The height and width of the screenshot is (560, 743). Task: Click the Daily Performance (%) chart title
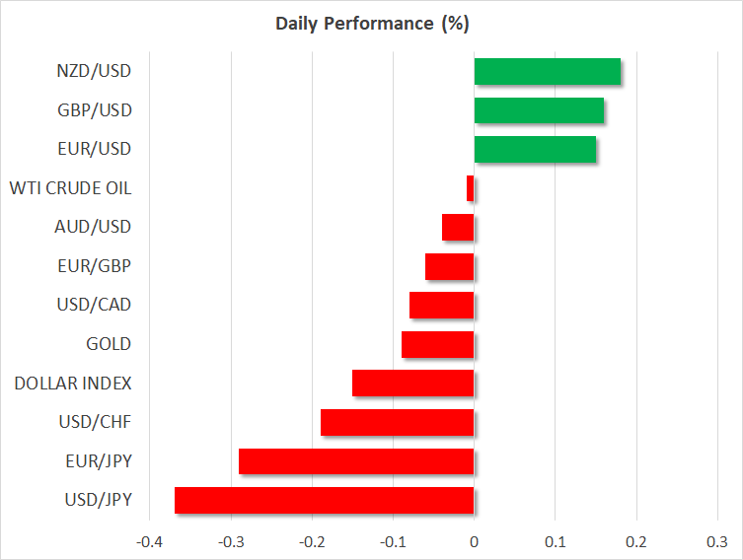(x=371, y=23)
